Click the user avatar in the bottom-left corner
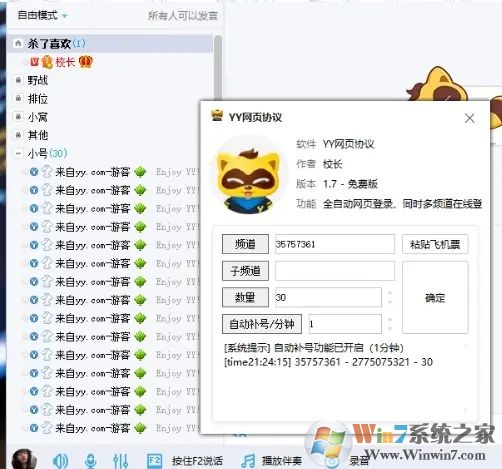The width and height of the screenshot is (502, 469). (24, 459)
